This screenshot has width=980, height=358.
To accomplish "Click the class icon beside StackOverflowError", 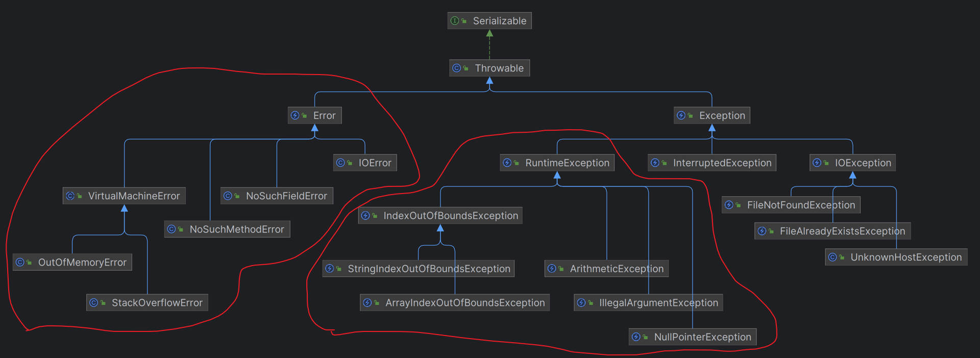I will (x=93, y=302).
